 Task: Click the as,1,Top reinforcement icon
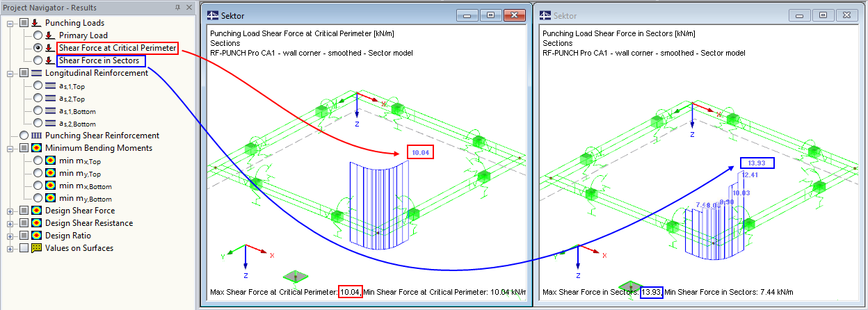(x=51, y=85)
